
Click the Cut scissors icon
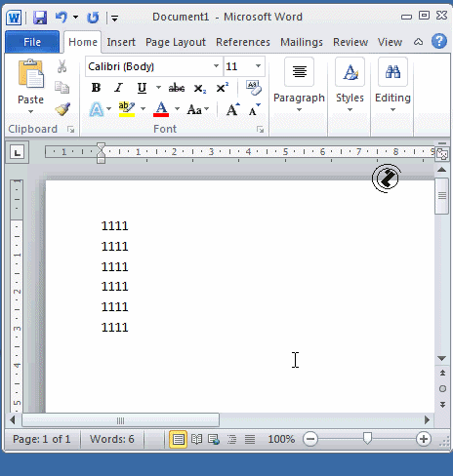[x=62, y=66]
